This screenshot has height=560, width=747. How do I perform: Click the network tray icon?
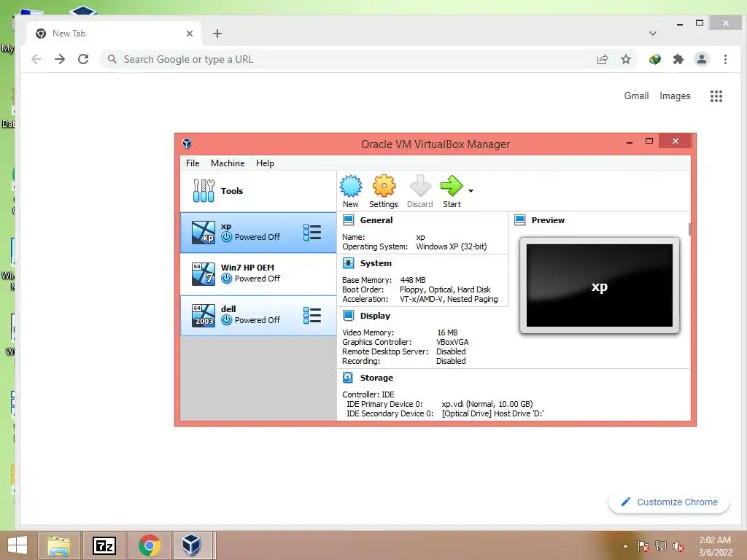point(660,546)
